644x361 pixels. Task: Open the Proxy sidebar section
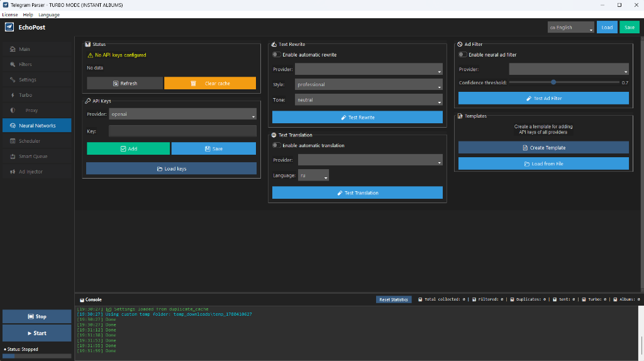(36, 110)
